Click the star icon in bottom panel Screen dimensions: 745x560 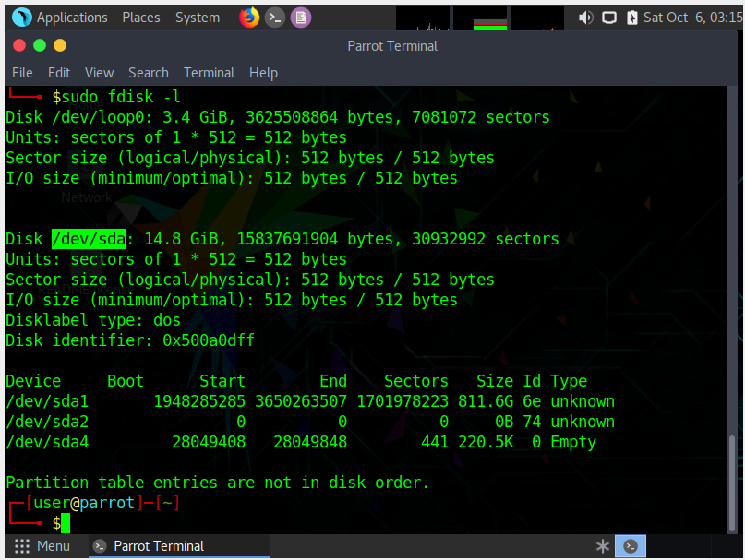pyautogui.click(x=603, y=546)
